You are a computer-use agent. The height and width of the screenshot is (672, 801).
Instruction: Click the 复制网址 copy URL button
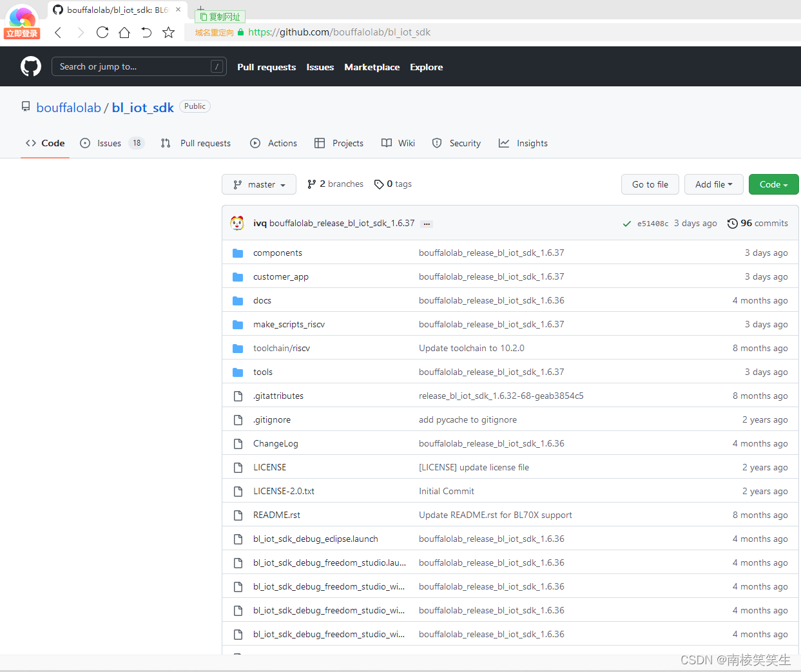[220, 17]
